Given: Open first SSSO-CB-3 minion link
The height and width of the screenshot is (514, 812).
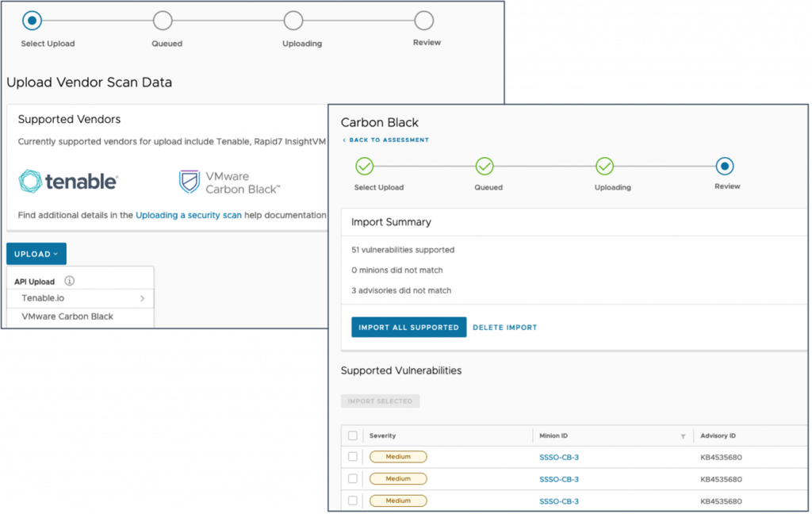Looking at the screenshot, I should coord(559,457).
